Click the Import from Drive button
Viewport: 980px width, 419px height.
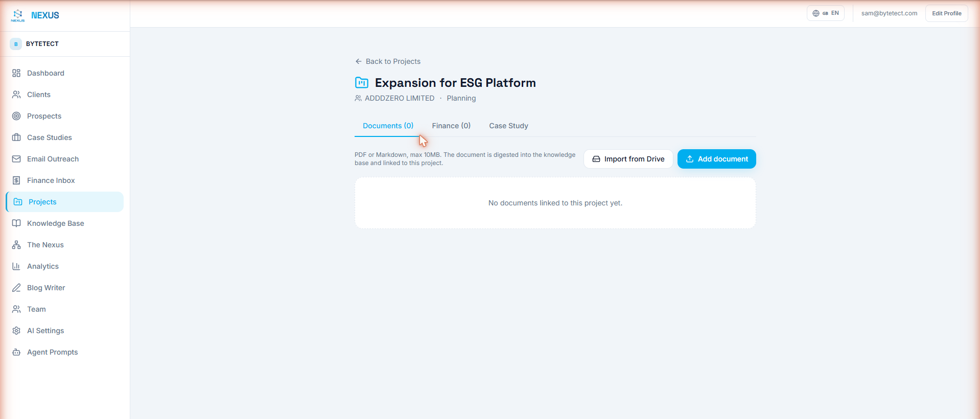(x=628, y=159)
